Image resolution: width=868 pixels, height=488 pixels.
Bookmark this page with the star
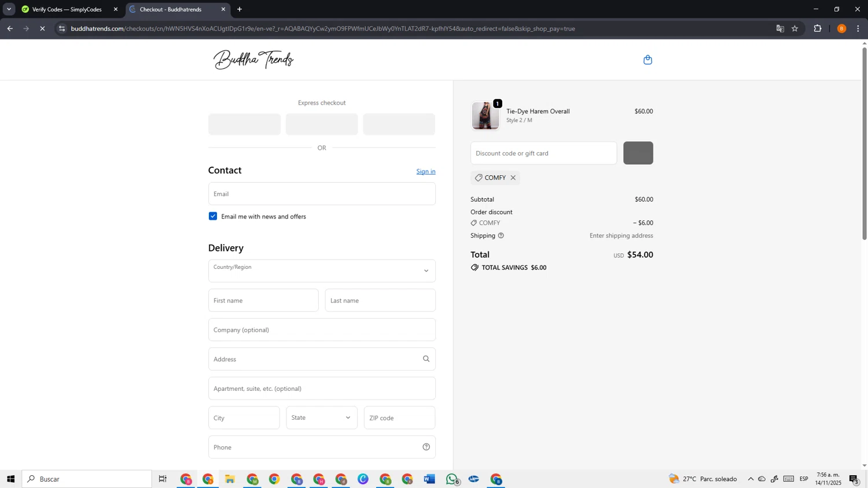795,28
